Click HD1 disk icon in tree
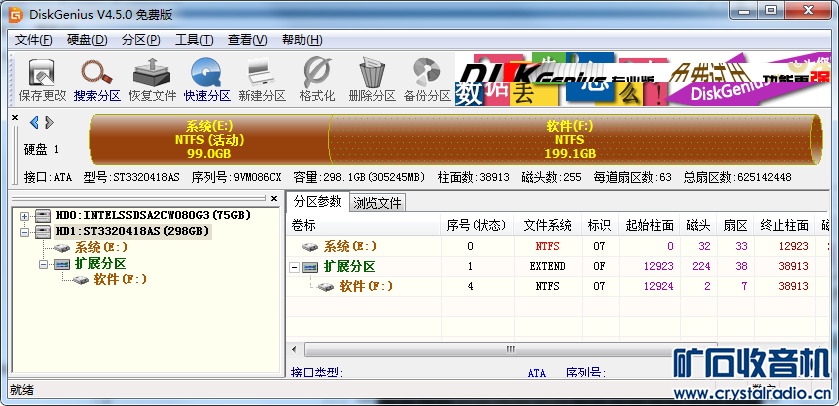This screenshot has height=406, width=839. pyautogui.click(x=43, y=232)
